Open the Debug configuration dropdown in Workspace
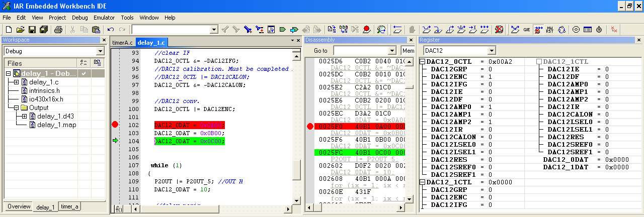 coord(100,51)
